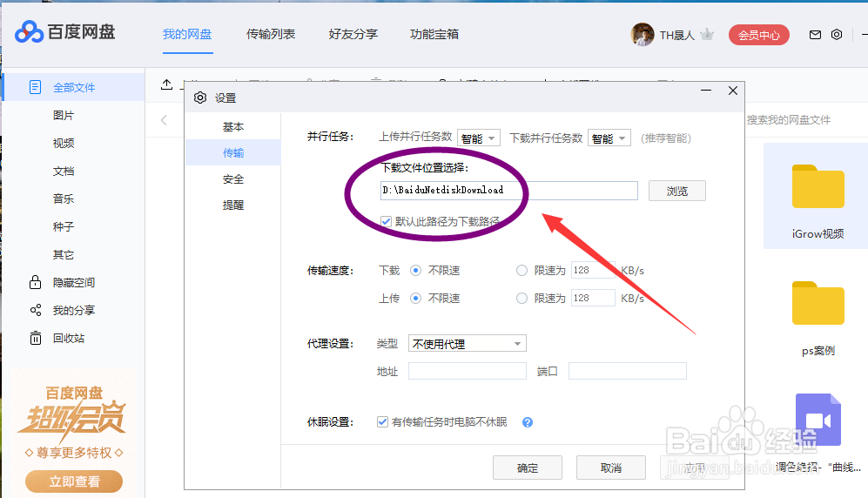Click the back navigation chevron

(x=164, y=120)
